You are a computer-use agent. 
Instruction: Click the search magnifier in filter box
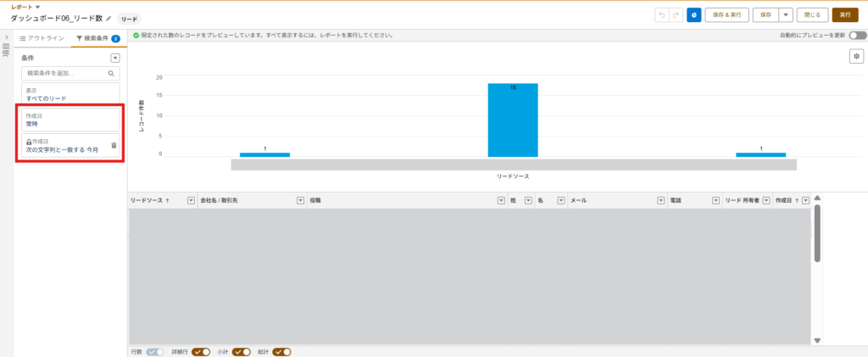111,74
